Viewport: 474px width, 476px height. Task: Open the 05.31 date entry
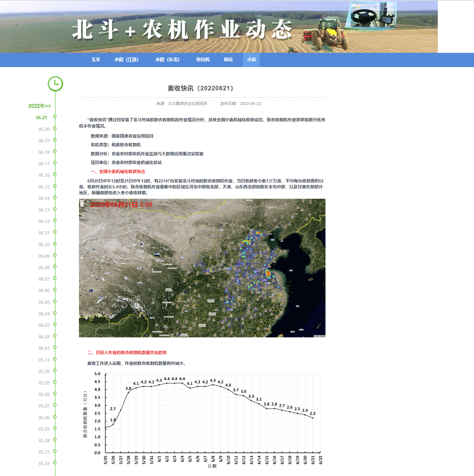[x=44, y=360]
